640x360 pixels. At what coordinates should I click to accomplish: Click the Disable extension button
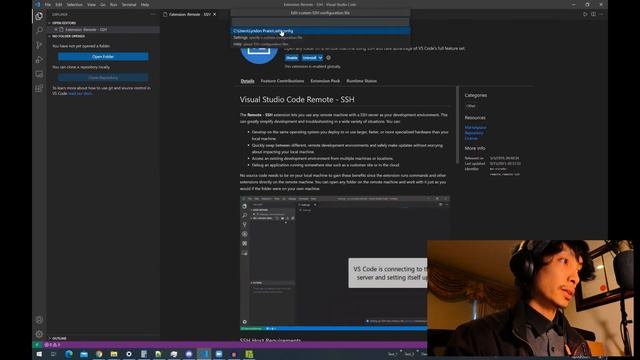point(292,58)
